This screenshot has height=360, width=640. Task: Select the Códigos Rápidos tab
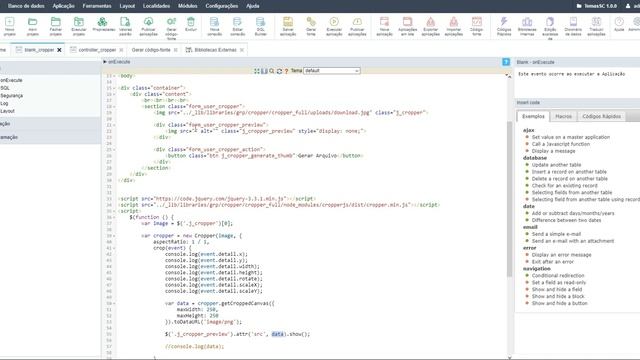601,116
